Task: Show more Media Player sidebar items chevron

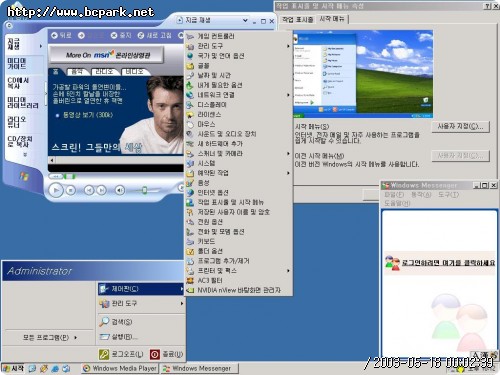Action: [25, 155]
